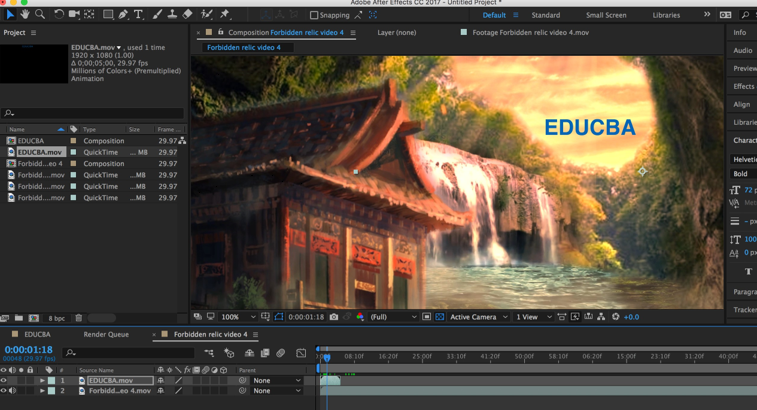Switch to the Small Screen workspace

tap(606, 15)
